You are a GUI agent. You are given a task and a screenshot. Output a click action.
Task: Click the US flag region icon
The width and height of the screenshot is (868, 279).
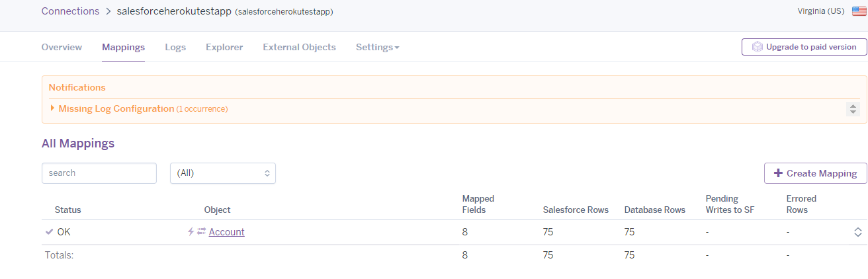coord(859,11)
